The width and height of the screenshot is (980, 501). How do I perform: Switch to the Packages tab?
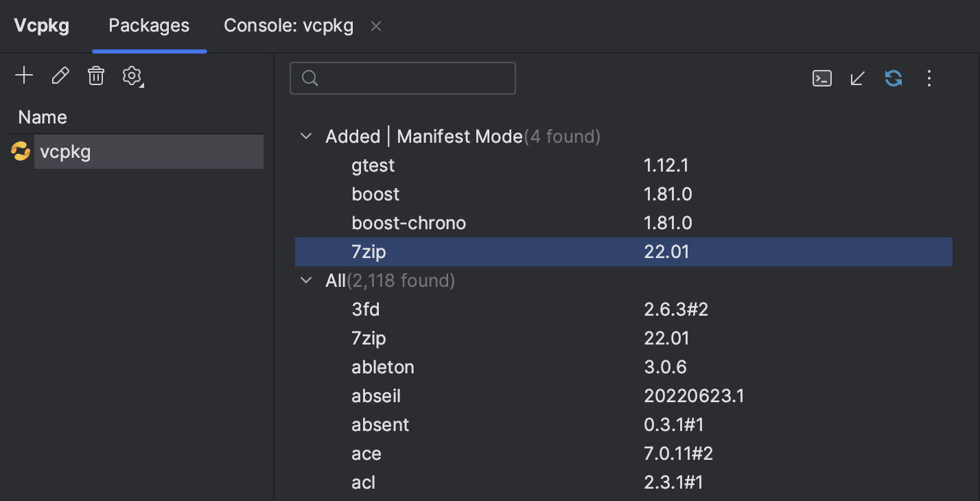[x=149, y=26]
